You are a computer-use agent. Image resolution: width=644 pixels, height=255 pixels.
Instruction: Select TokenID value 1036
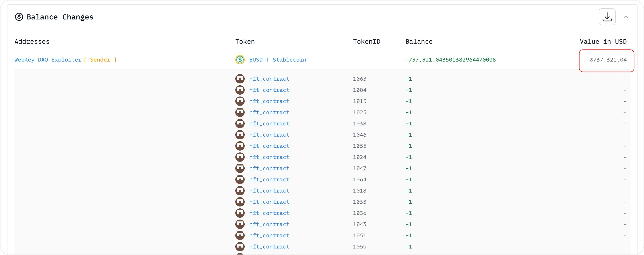pos(360,213)
